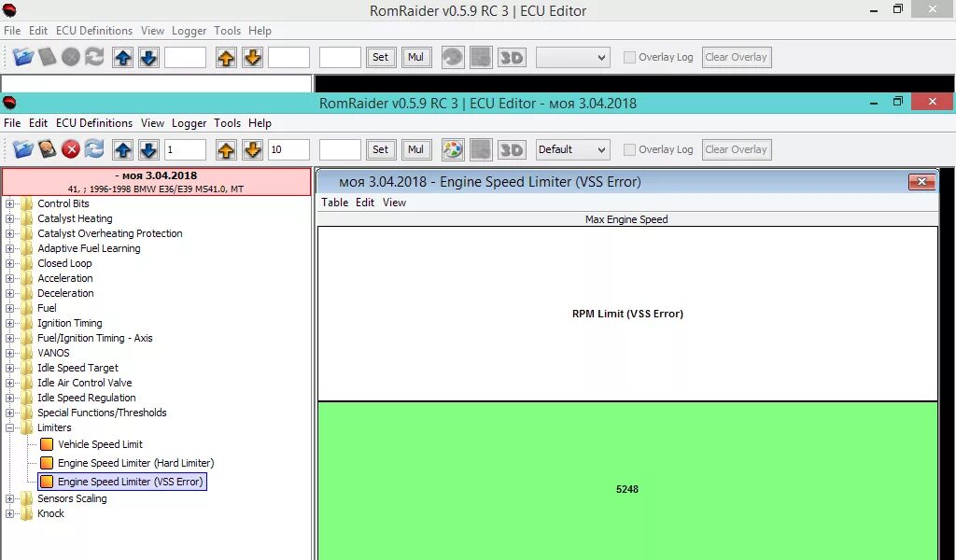Viewport: 956px width, 560px height.
Task: Open View menu of the table window
Action: pyautogui.click(x=394, y=203)
